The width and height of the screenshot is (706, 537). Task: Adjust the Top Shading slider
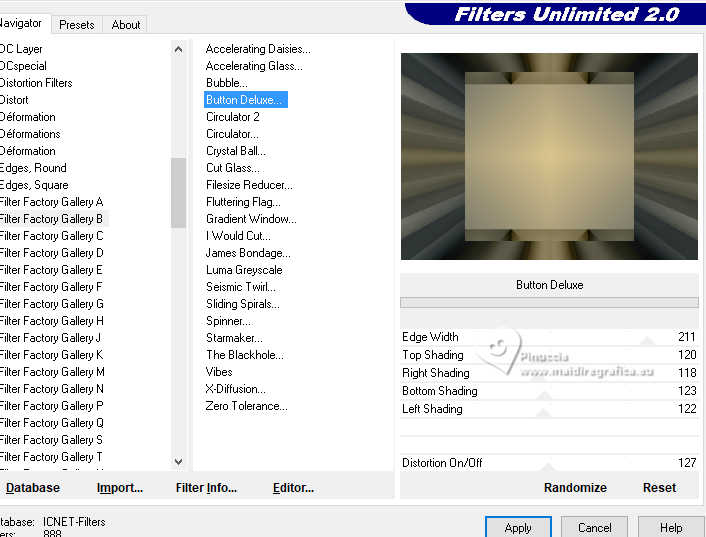pyautogui.click(x=549, y=355)
